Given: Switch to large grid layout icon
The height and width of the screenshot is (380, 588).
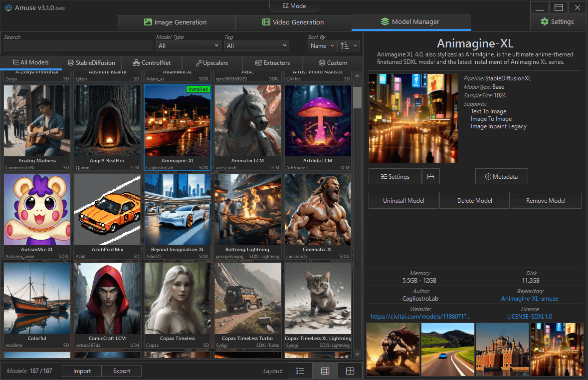Looking at the screenshot, I should (350, 371).
